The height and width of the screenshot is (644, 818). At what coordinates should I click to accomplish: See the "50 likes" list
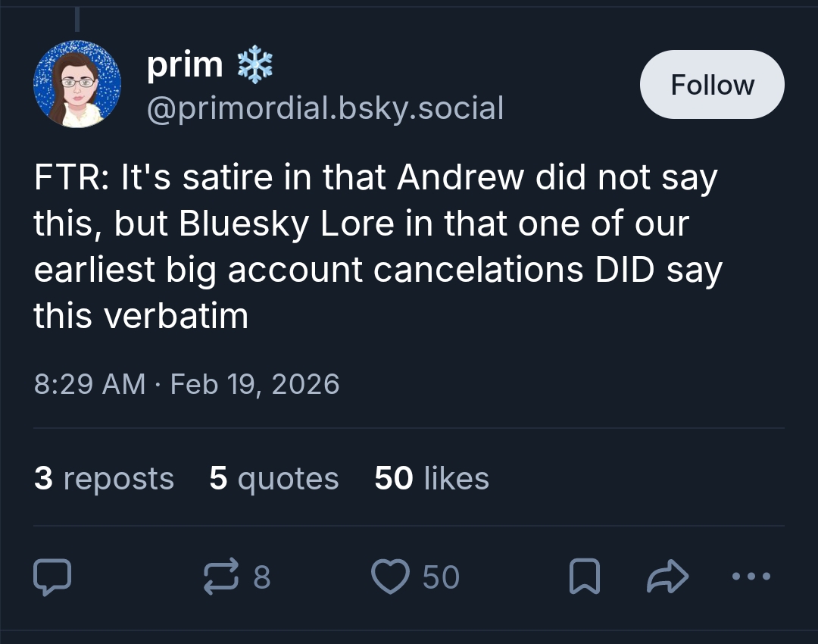coord(432,478)
